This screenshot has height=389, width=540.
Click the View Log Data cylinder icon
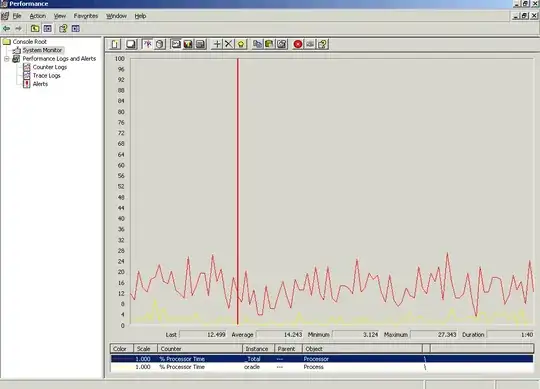point(160,44)
